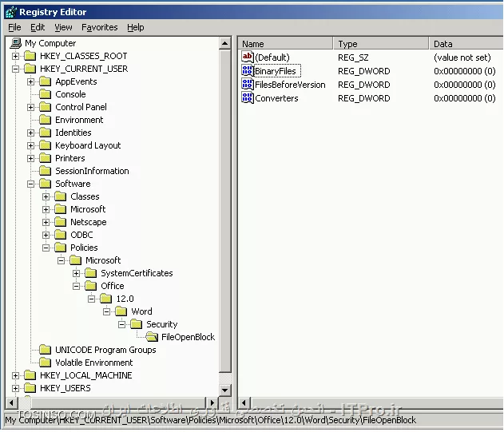The height and width of the screenshot is (432, 504).
Task: Open the File menu
Action: tap(14, 27)
